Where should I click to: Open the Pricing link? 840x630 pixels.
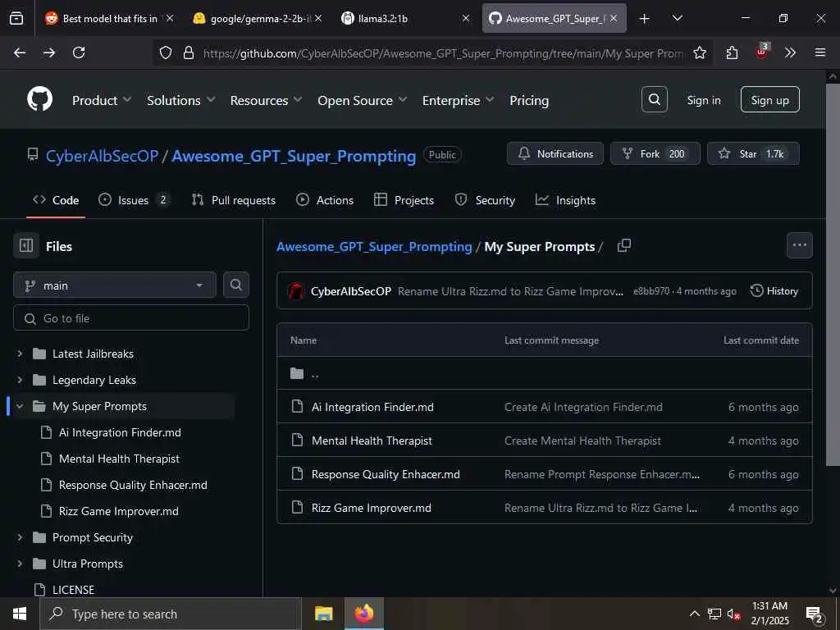click(529, 100)
